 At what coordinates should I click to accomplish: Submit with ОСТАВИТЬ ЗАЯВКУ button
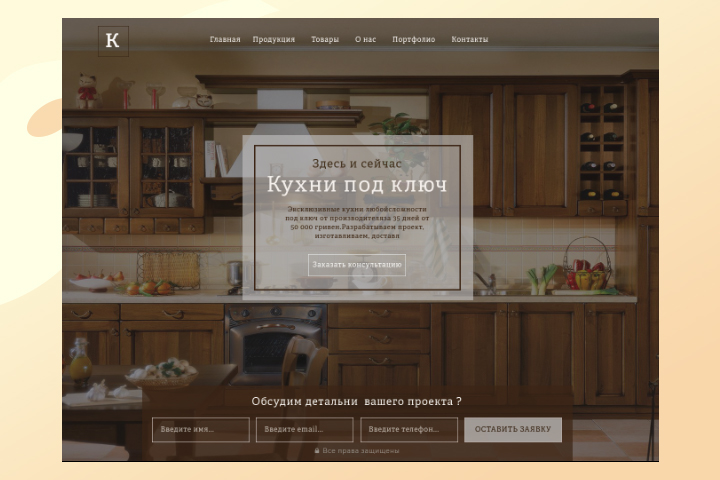point(513,429)
